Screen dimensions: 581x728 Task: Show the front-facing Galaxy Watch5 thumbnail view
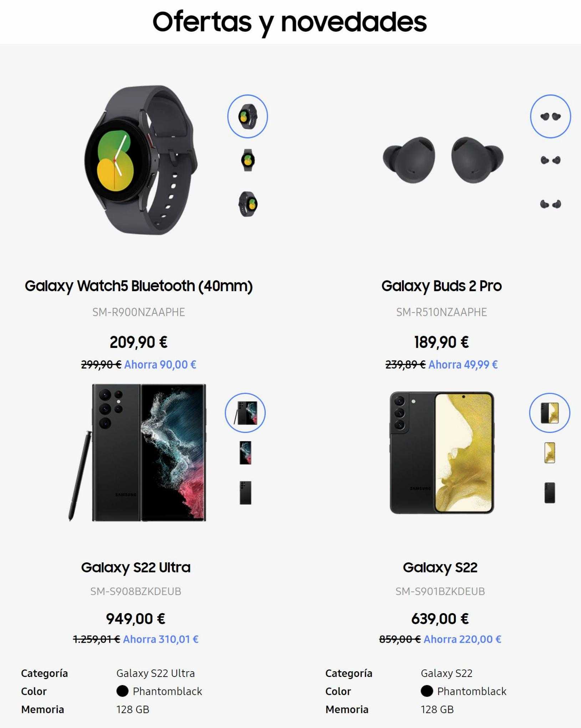click(248, 160)
